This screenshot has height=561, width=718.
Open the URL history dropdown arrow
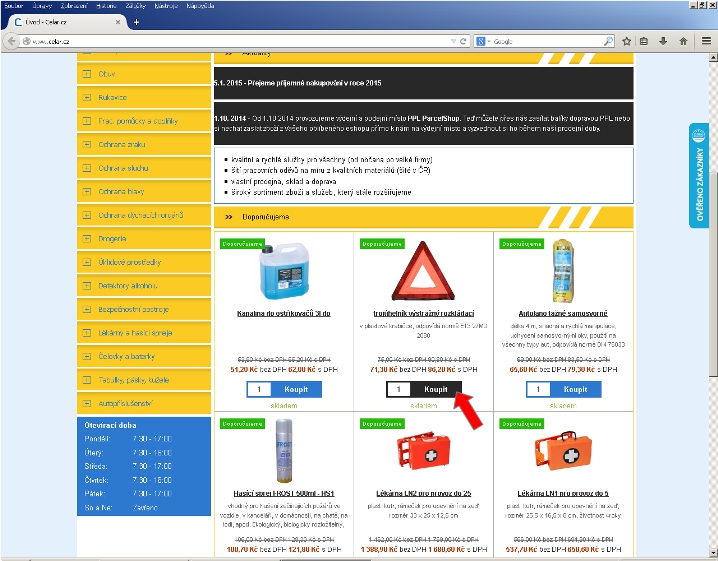pos(453,41)
